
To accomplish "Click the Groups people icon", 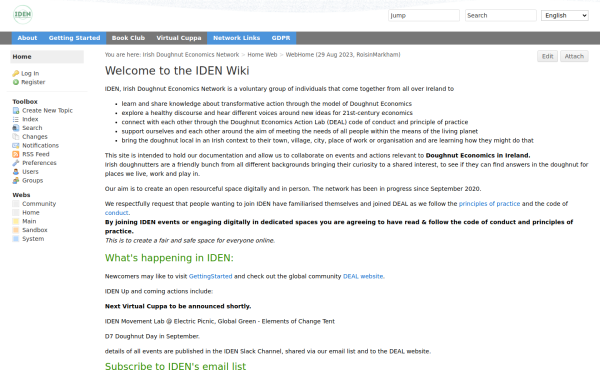I will click(x=16, y=180).
